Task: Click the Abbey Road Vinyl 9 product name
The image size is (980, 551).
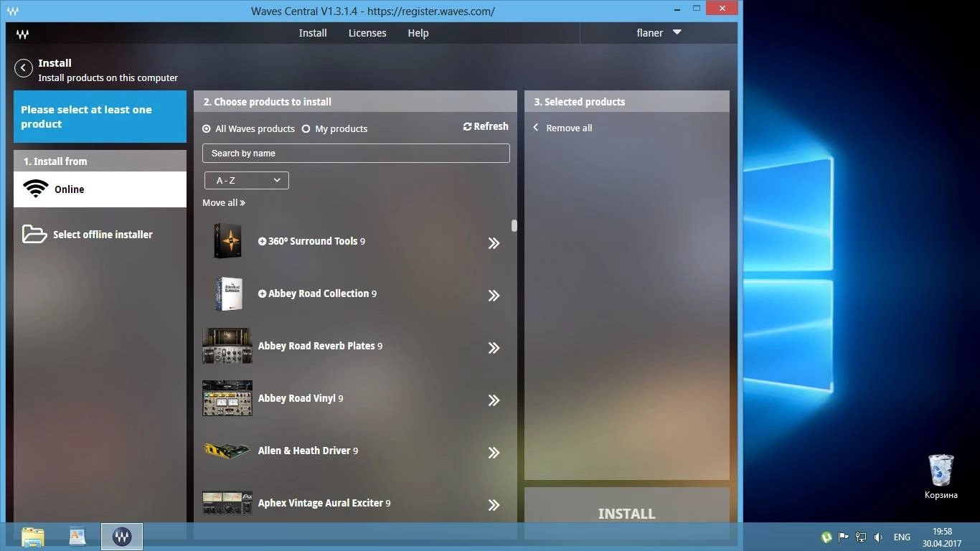Action: (x=301, y=398)
